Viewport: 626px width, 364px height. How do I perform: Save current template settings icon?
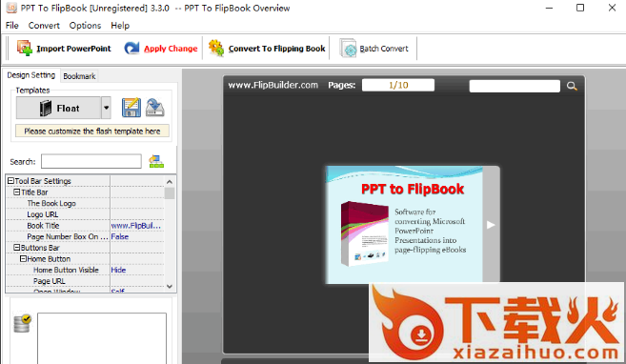click(x=131, y=108)
